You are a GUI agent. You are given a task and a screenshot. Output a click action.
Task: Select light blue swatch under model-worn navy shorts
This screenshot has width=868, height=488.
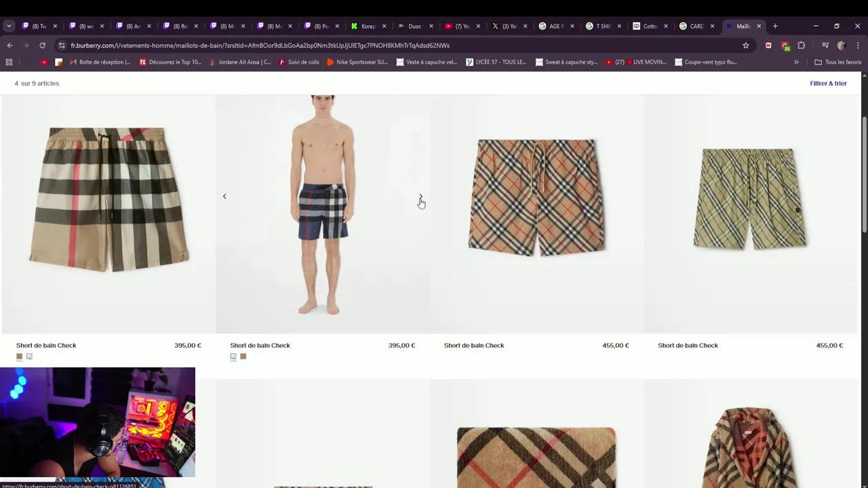tap(233, 357)
